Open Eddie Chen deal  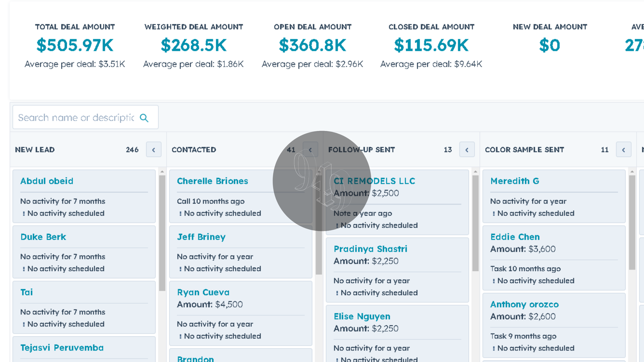point(515,237)
